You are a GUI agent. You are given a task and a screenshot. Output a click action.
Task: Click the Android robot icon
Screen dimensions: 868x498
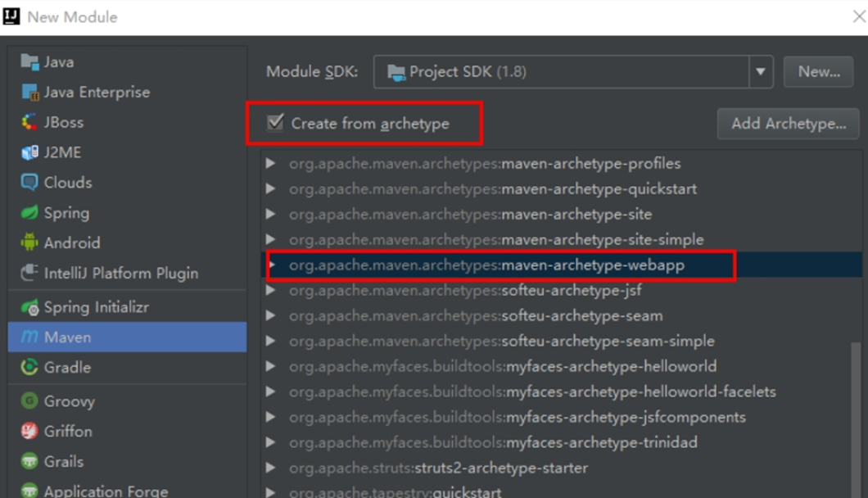click(x=29, y=242)
